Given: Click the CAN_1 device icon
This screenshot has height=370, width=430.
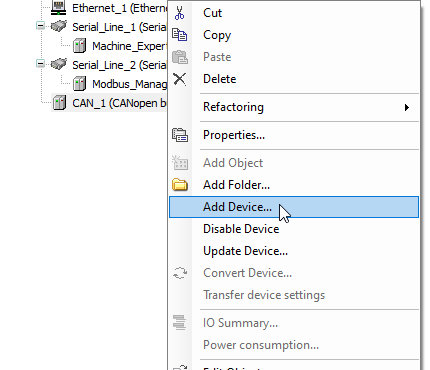Looking at the screenshot, I should tap(60, 103).
